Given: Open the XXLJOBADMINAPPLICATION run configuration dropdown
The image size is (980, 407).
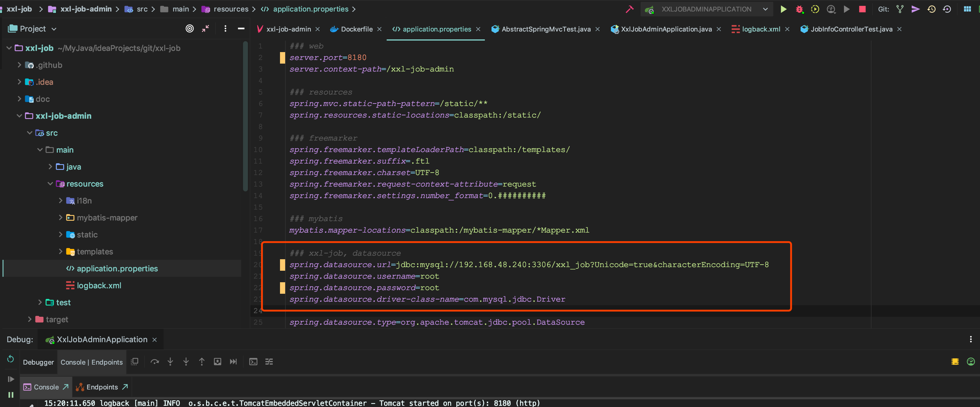Looking at the screenshot, I should point(765,9).
